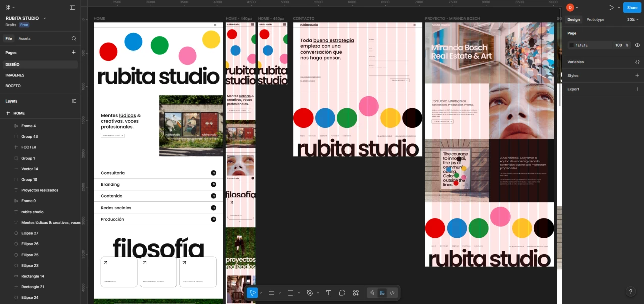Click the page background color swatch
Image resolution: width=644 pixels, height=304 pixels.
[571, 45]
